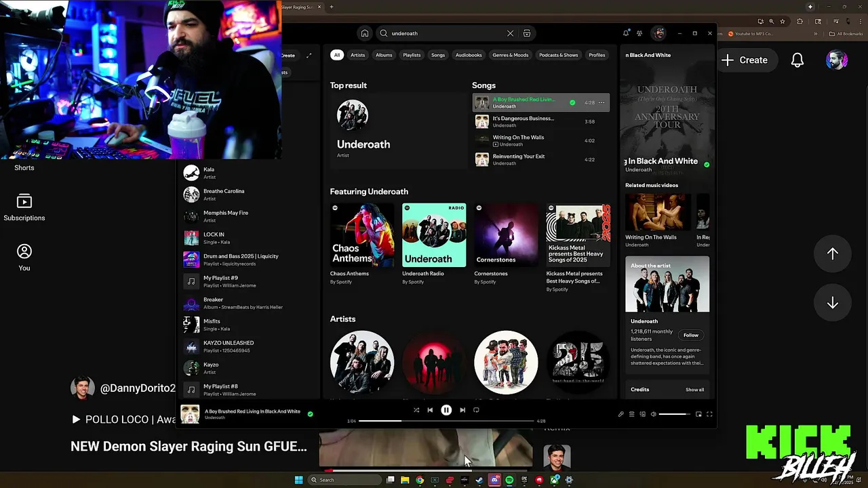
Task: Open YouTube account avatar
Action: click(x=837, y=60)
